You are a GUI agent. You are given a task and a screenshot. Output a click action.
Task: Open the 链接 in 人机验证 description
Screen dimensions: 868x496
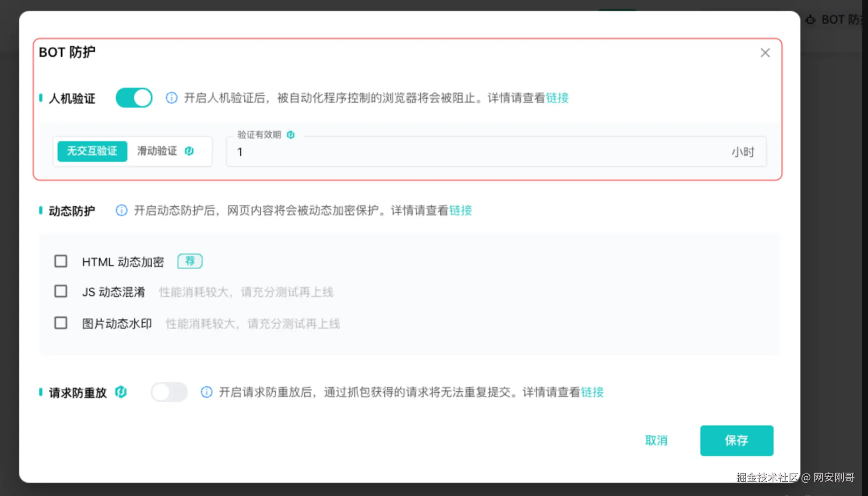tap(557, 98)
